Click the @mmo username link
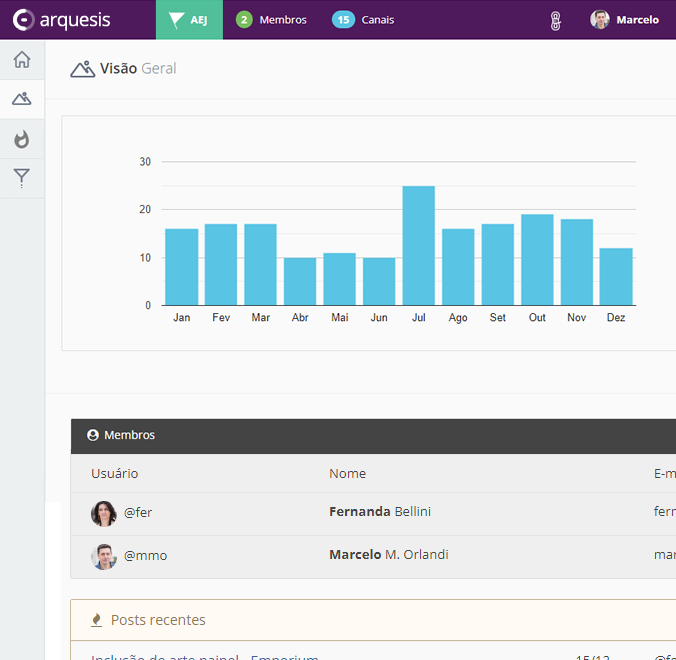 pyautogui.click(x=145, y=555)
